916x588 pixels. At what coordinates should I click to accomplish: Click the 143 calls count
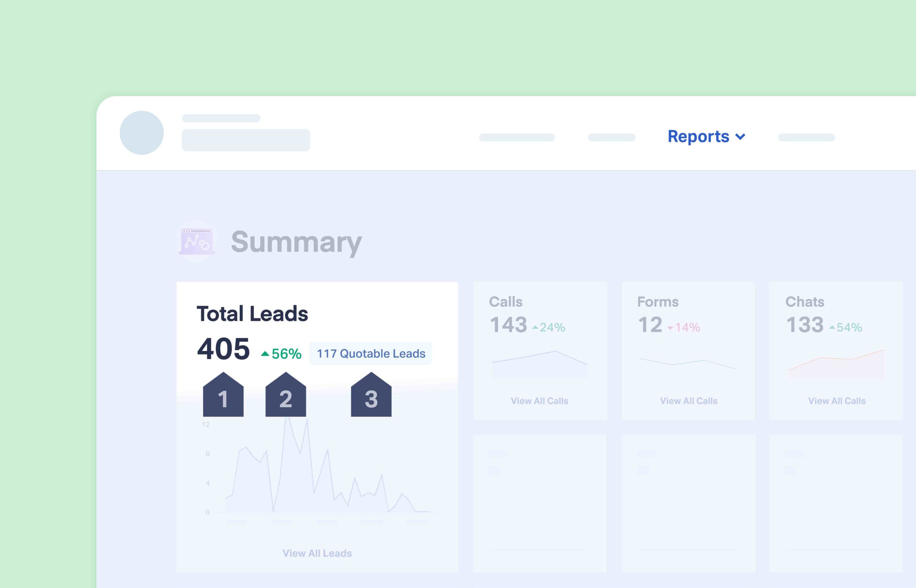pos(508,325)
